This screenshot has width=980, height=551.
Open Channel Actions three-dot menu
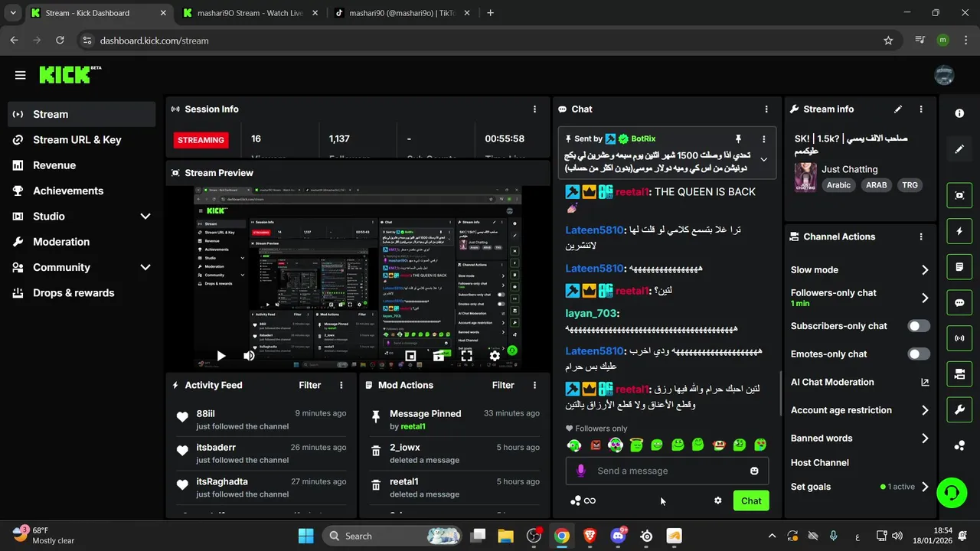click(x=921, y=237)
